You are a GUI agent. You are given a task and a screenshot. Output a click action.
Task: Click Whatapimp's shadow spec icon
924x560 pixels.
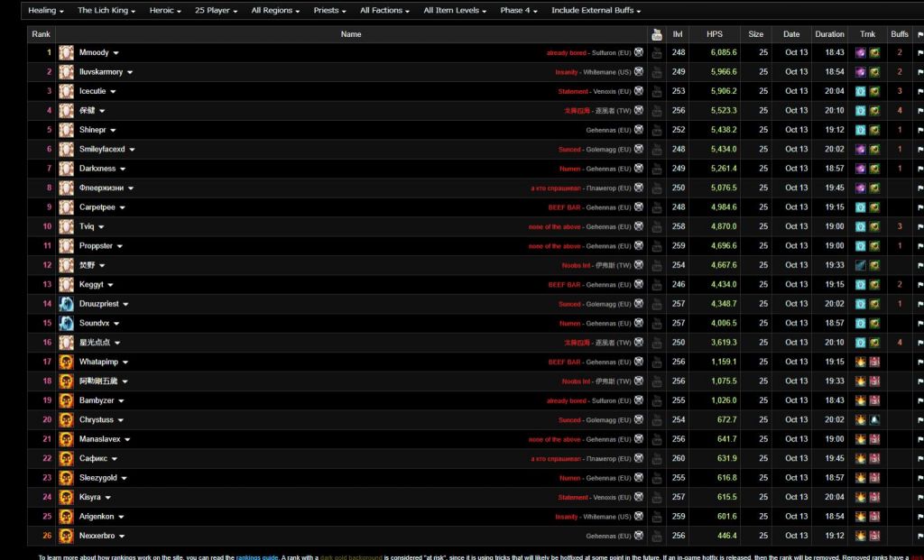pyautogui.click(x=66, y=362)
